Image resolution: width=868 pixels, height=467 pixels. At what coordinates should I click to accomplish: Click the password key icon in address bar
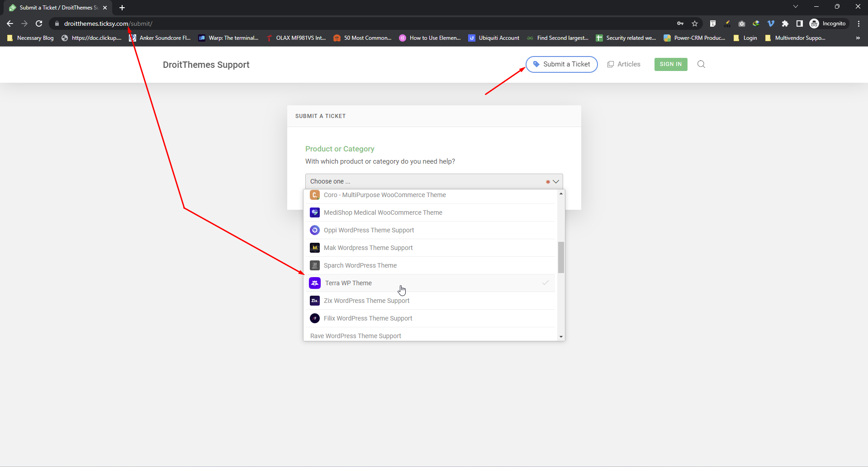[x=680, y=24]
